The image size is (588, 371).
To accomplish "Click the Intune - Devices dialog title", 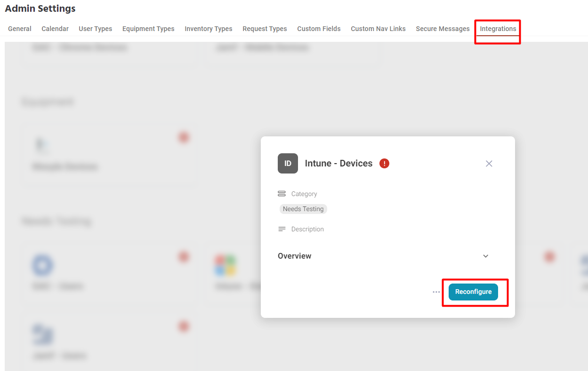I will coord(338,164).
